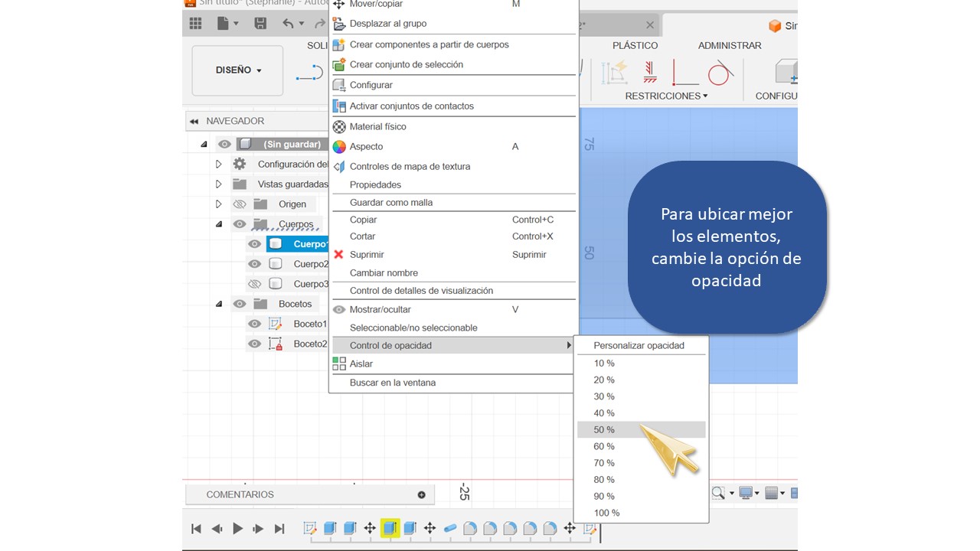Click the perpendicular constraint icon
The width and height of the screenshot is (980, 551).
[684, 73]
